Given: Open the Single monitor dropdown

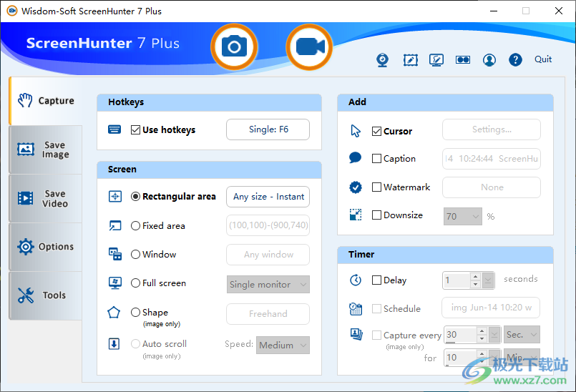Looking at the screenshot, I should [268, 285].
